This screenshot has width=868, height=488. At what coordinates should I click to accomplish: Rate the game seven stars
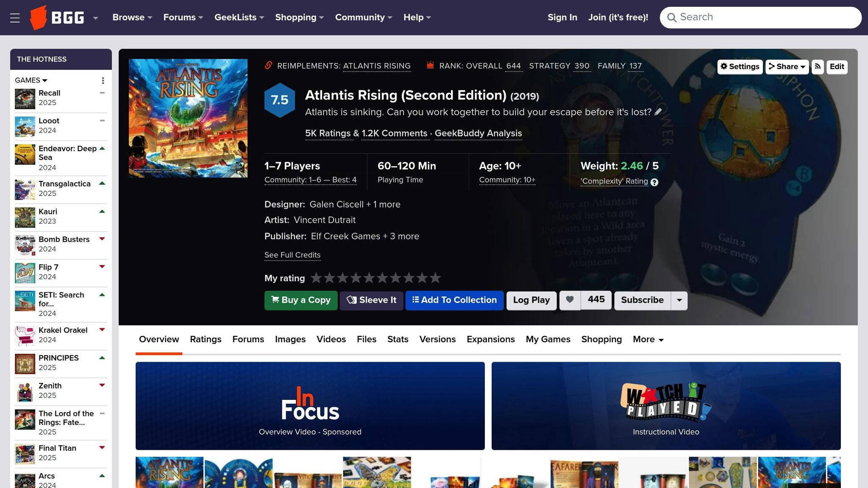pos(395,278)
